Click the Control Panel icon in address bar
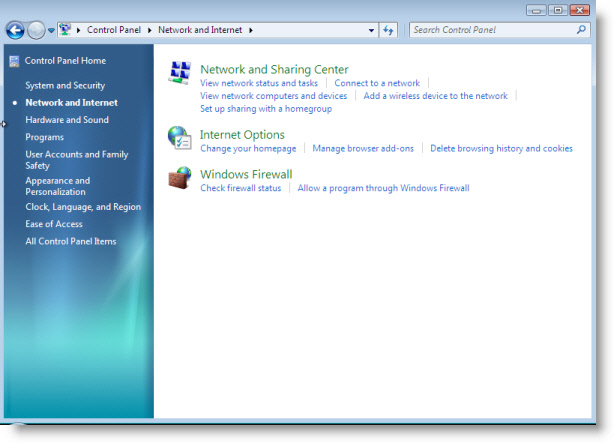Screen dimensions: 614x443 pos(65,29)
